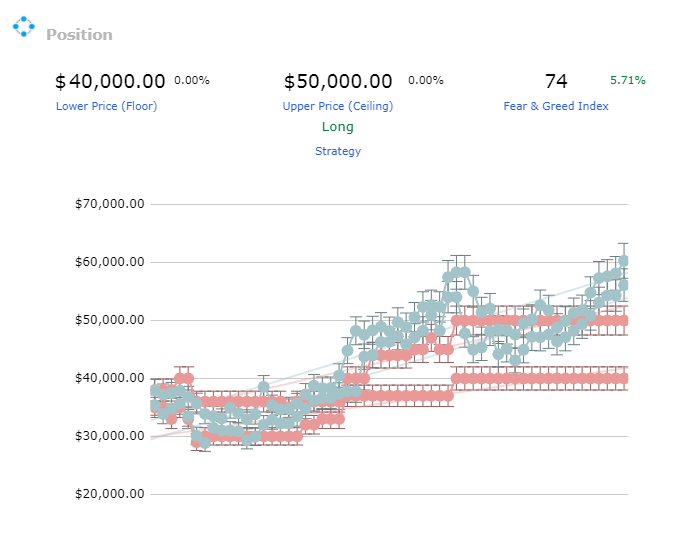
Task: Open the Upper Price (Ceiling) link
Action: click(338, 106)
